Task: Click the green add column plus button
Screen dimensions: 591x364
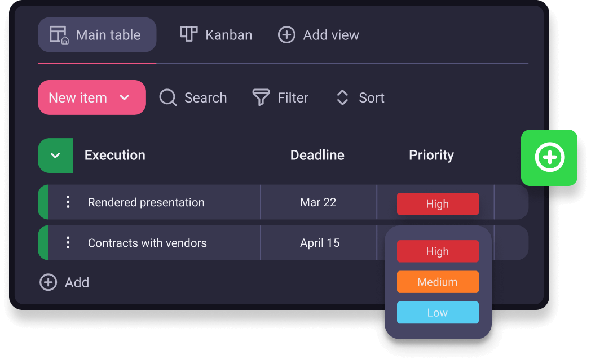Action: pos(549,157)
